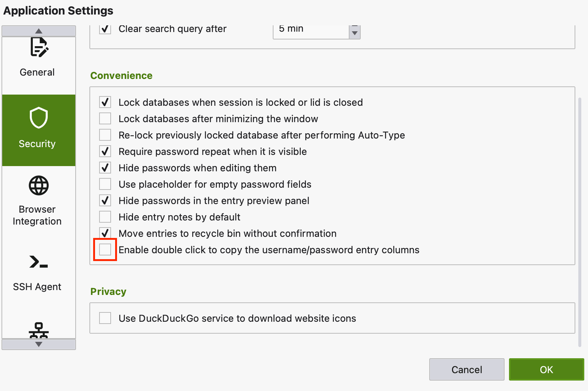The width and height of the screenshot is (588, 391).
Task: Click the 5 min timeout value field
Action: click(311, 30)
